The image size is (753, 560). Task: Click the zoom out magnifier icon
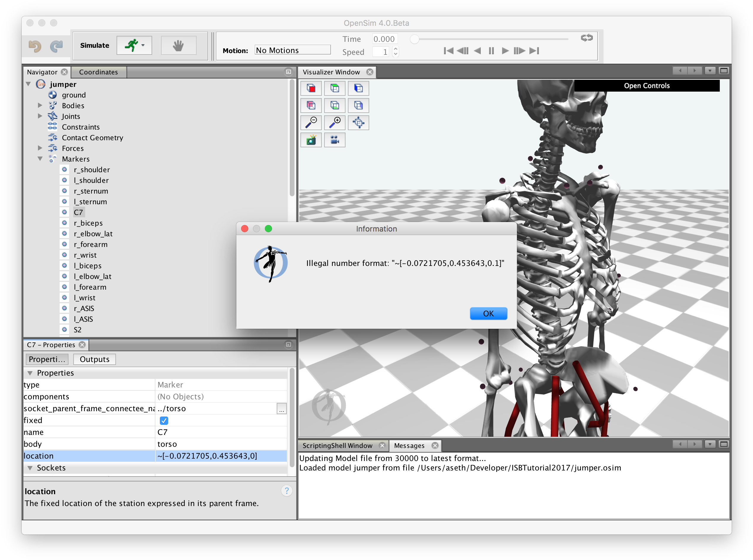click(x=311, y=122)
